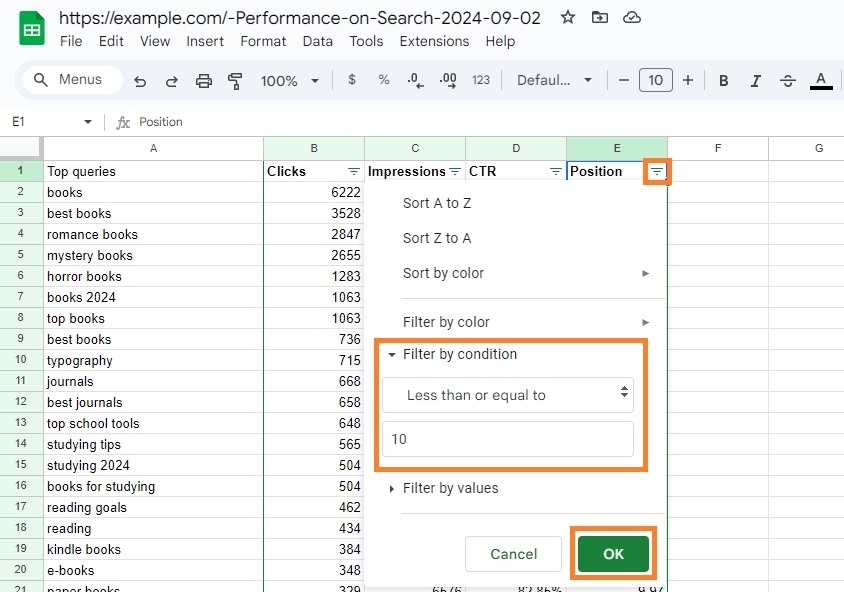The image size is (844, 592).
Task: Decrease decimal places icon
Action: coord(415,80)
